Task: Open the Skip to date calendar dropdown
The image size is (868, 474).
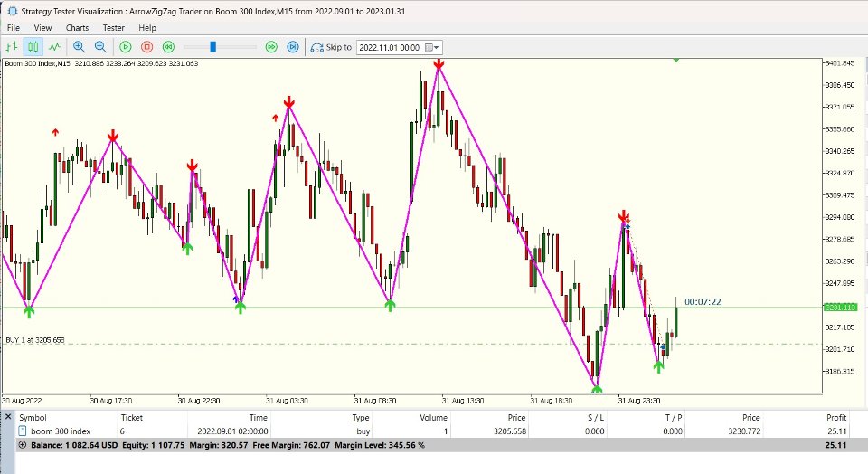Action: point(432,48)
